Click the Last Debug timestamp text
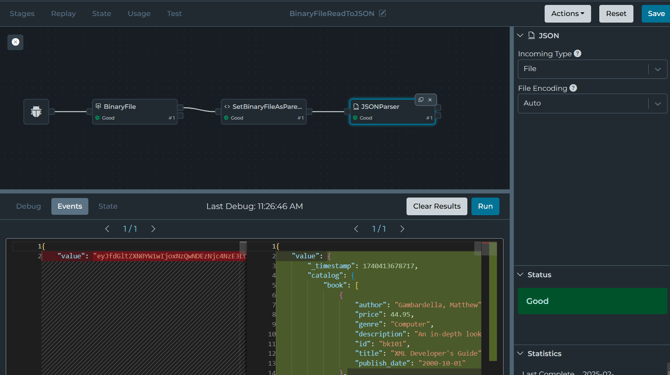The width and height of the screenshot is (670, 375). click(x=255, y=206)
